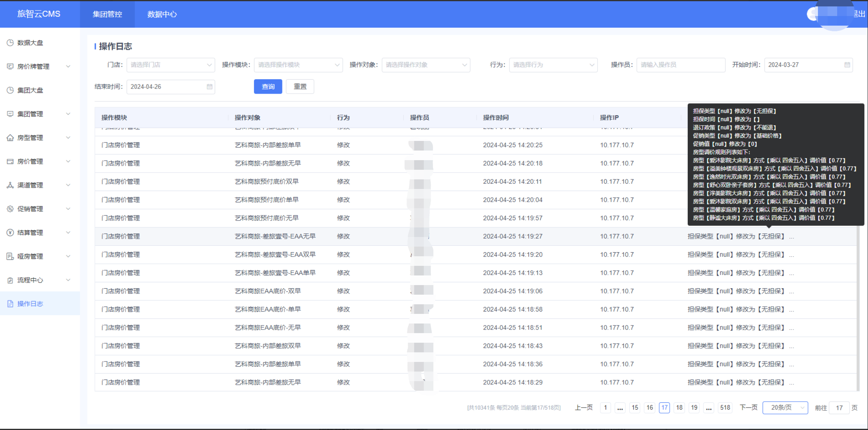This screenshot has height=430, width=868.
Task: Expand the 促销管理 sidebar menu chevron
Action: click(68, 209)
